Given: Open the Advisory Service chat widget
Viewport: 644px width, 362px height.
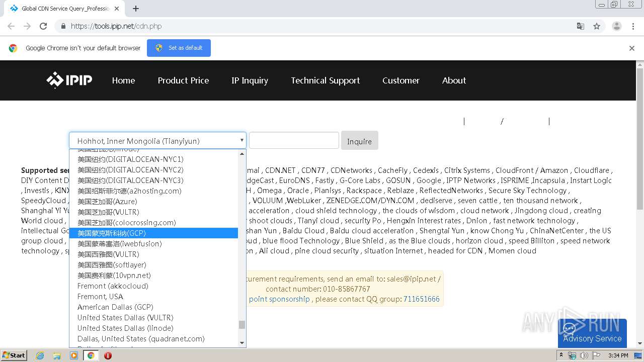Looking at the screenshot, I should coord(592,333).
